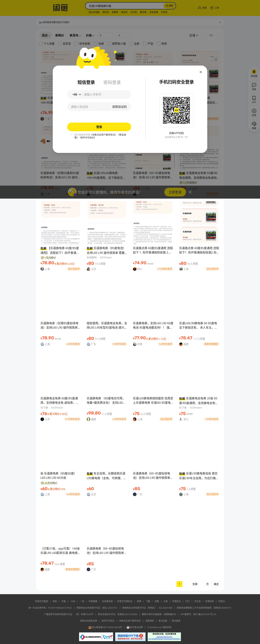
Task: Check the 验货宝 filter
Action: point(60,44)
